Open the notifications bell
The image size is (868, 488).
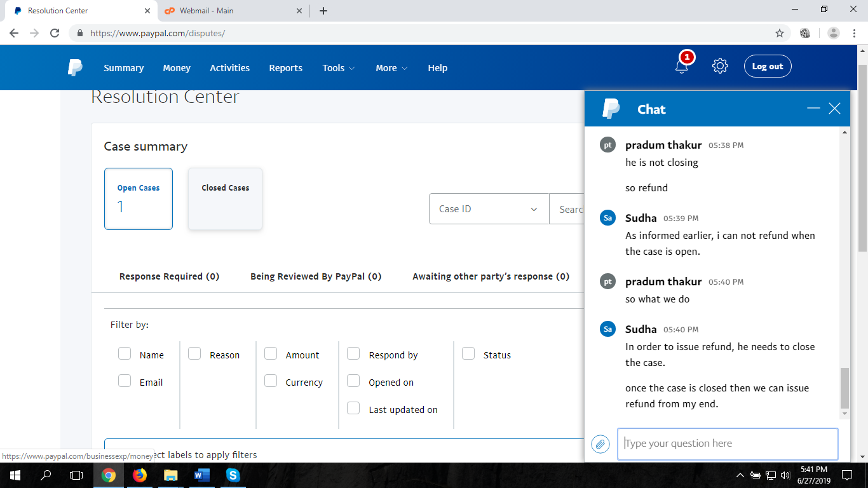tap(682, 66)
